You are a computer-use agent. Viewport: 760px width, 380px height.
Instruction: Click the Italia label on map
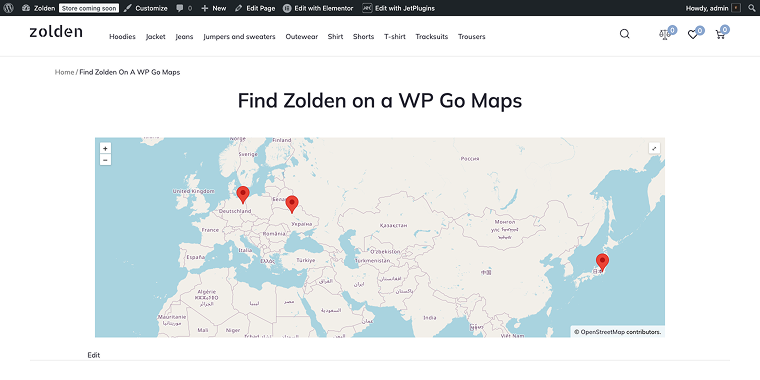245,250
